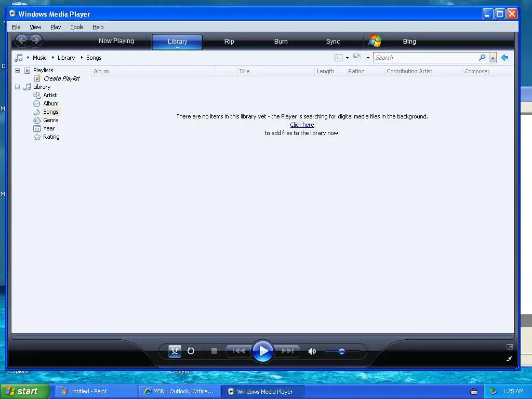Click the Windows logo icon beside Bing
The width and height of the screenshot is (532, 399).
point(375,41)
